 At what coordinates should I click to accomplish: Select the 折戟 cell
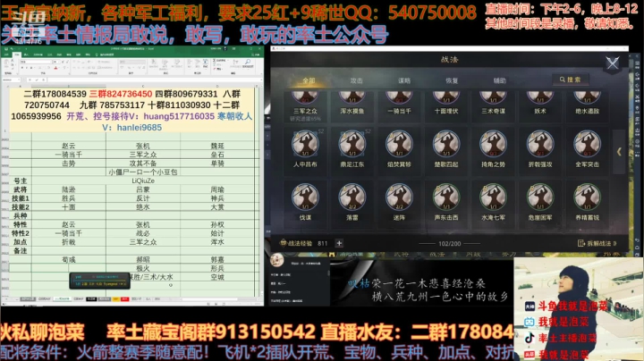(69, 242)
